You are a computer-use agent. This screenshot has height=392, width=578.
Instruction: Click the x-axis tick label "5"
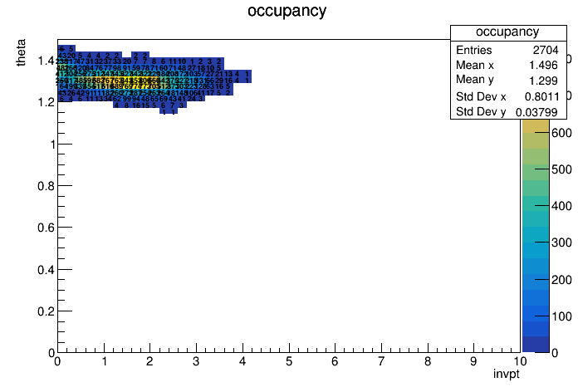click(x=289, y=362)
